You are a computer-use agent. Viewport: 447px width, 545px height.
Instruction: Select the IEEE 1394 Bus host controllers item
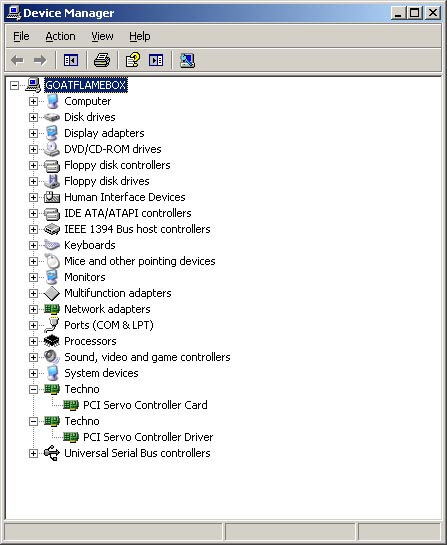[137, 229]
